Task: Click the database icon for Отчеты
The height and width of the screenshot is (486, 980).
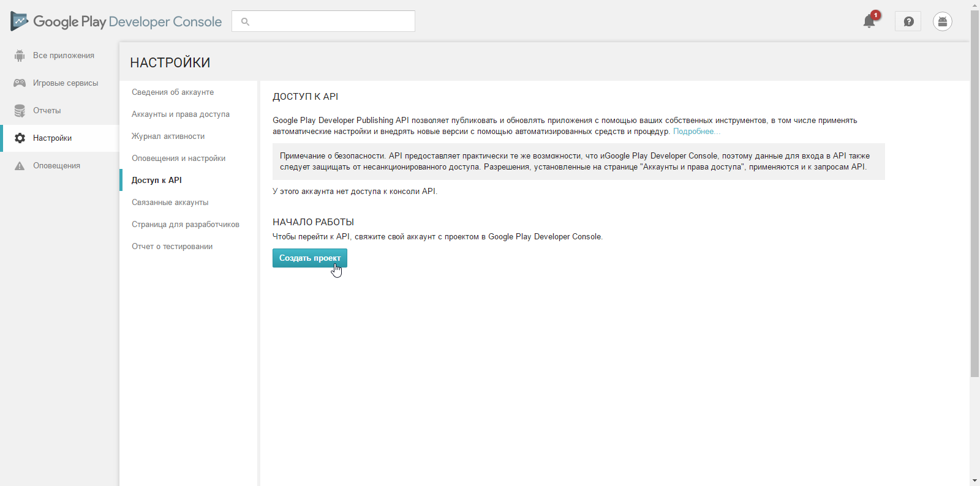Action: point(20,111)
